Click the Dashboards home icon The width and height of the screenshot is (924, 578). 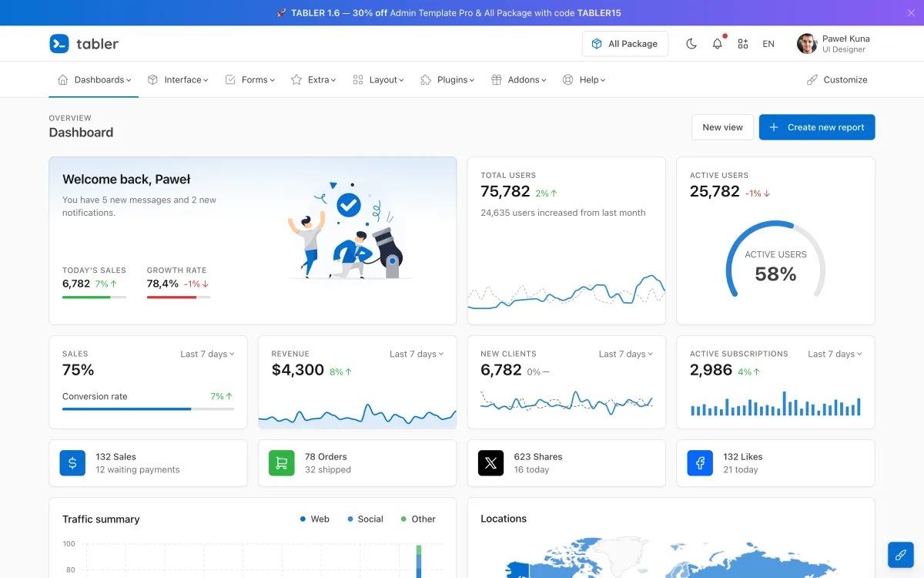point(63,79)
